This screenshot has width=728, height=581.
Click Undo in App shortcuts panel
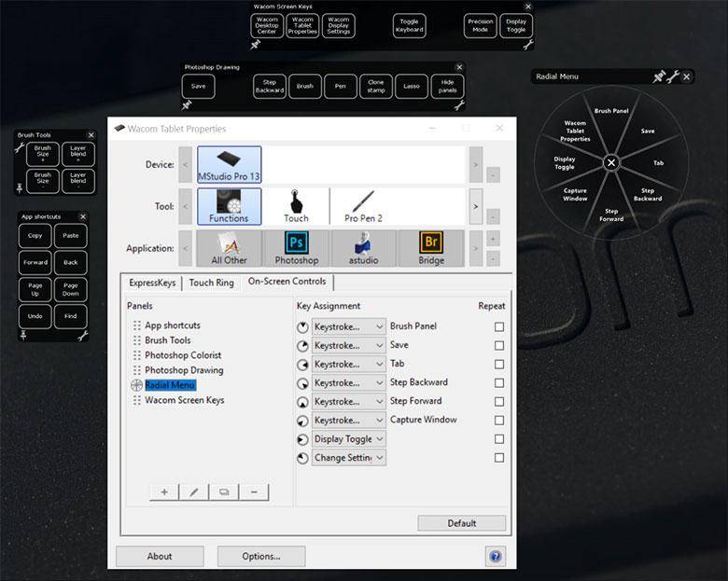[35, 316]
